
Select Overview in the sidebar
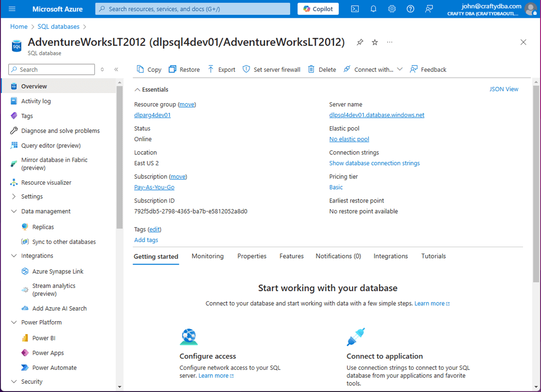tap(59, 86)
